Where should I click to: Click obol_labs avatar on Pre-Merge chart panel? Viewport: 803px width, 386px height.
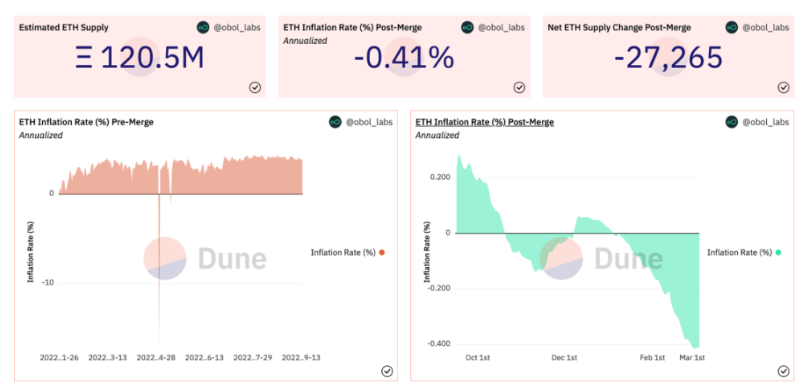335,122
